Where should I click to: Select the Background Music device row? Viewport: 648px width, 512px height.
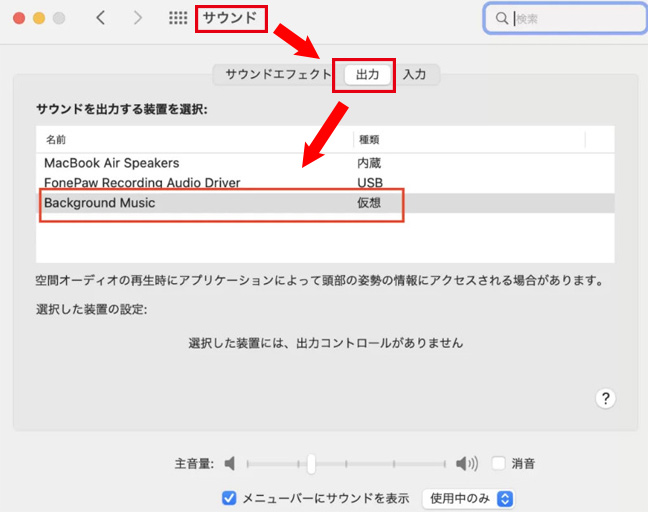[325, 203]
